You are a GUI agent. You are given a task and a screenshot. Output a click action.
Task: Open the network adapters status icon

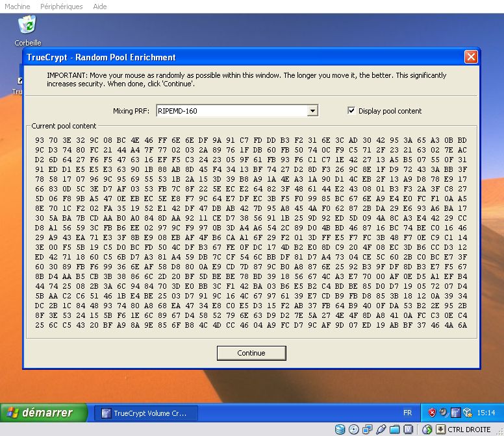point(368,430)
